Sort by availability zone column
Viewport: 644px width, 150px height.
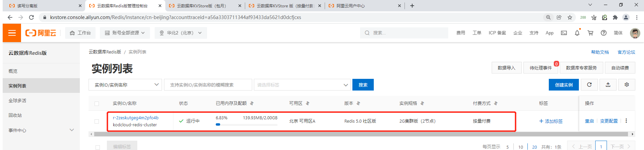point(308,104)
